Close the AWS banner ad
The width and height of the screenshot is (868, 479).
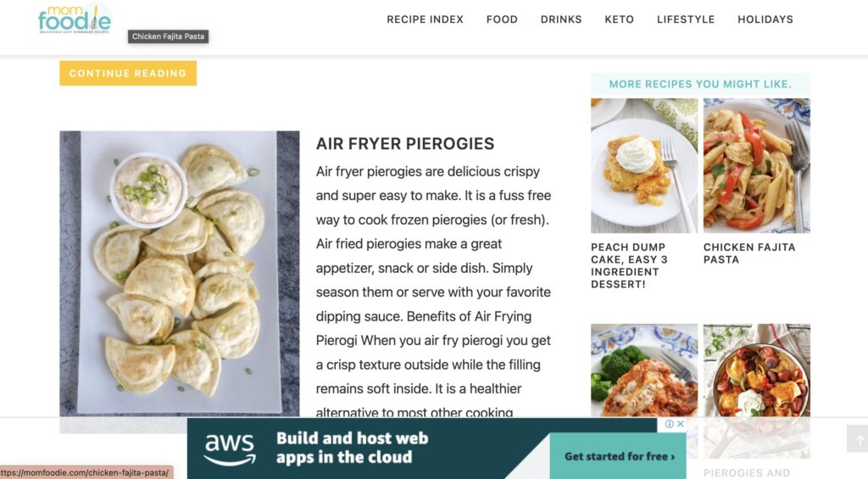coord(681,424)
